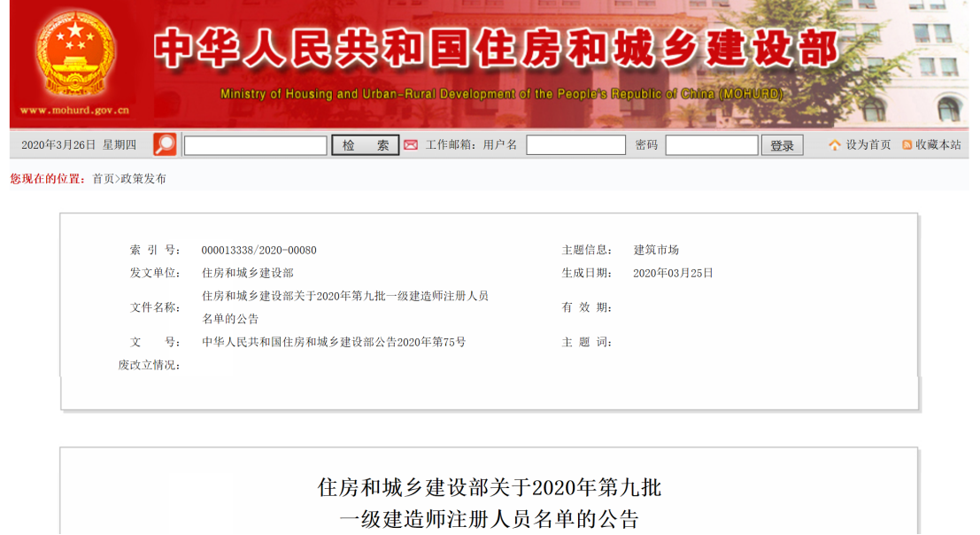This screenshot has width=980, height=535.
Task: Focus the 用户名 username input field
Action: [575, 145]
